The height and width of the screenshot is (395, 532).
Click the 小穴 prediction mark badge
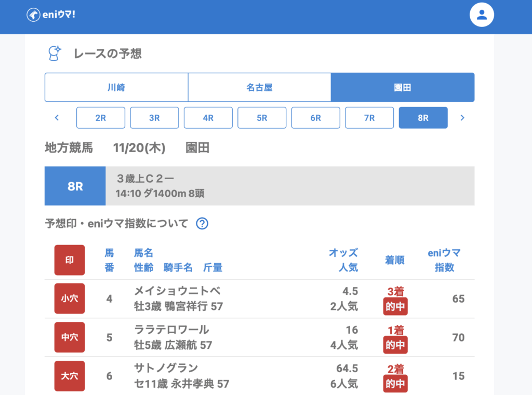tap(70, 299)
